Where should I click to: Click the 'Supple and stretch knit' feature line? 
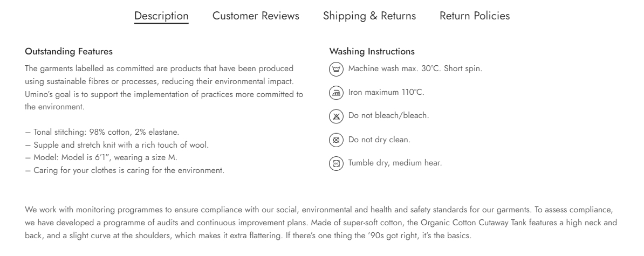(117, 145)
